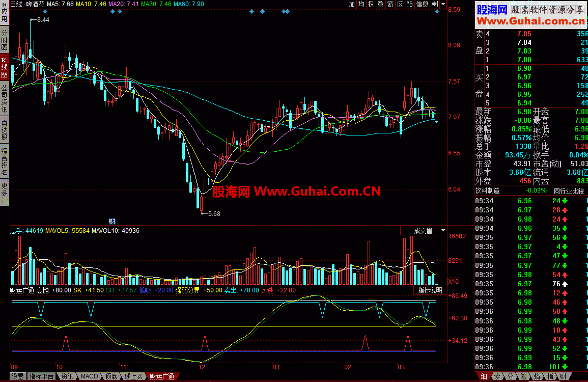Click the 预 forecast toolbar button
The width and height of the screenshot is (588, 382).
click(x=409, y=4)
